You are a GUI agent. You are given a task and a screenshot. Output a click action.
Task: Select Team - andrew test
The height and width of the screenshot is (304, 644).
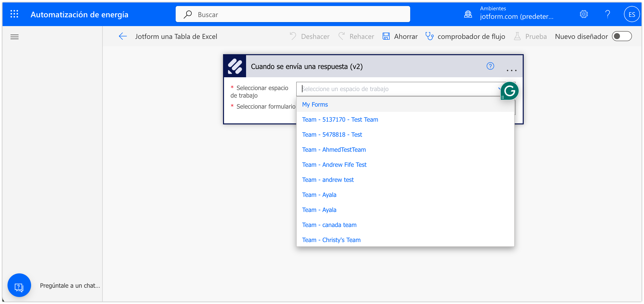pos(405,180)
